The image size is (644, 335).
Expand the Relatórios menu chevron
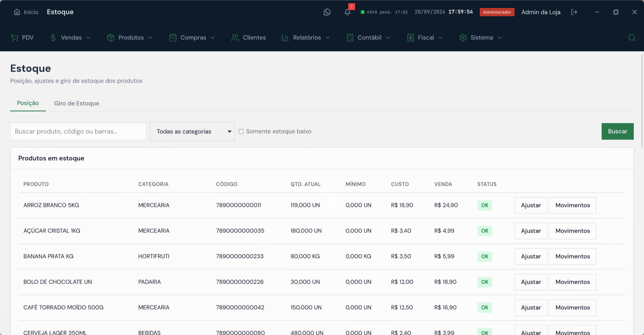pyautogui.click(x=327, y=38)
